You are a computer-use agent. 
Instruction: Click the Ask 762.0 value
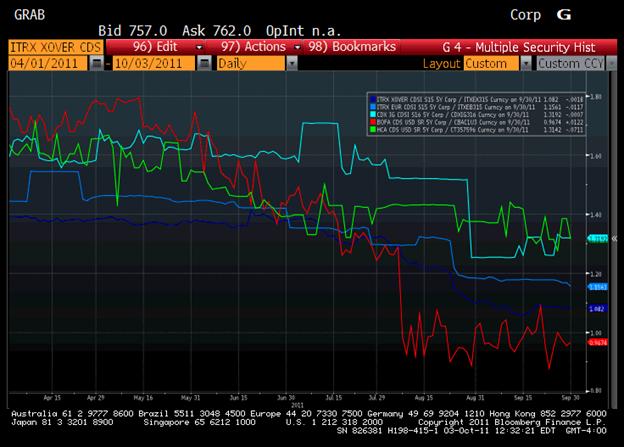coord(216,31)
